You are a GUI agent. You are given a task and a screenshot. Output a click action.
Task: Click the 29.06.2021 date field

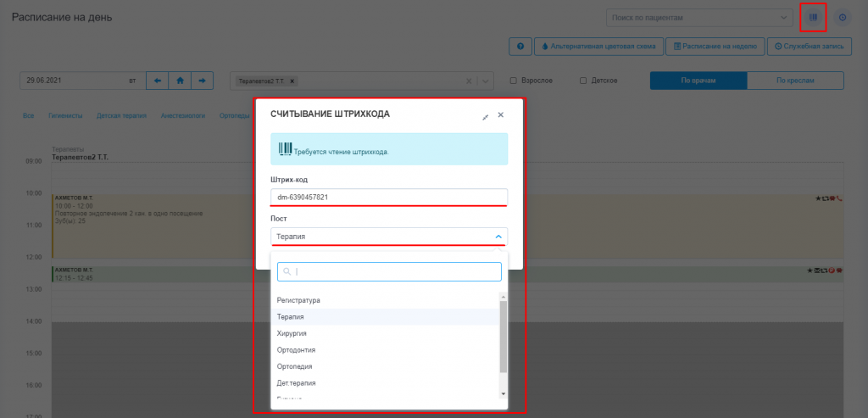(x=82, y=81)
